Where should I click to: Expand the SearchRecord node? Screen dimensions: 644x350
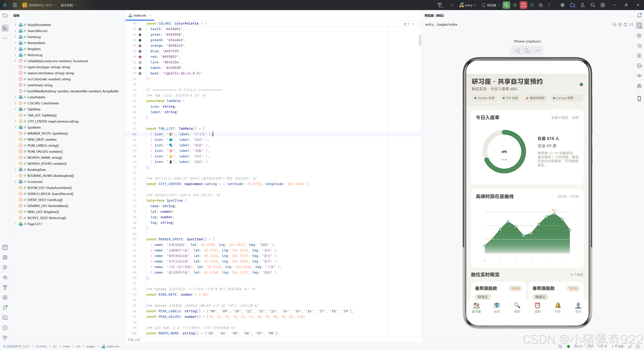[15, 31]
